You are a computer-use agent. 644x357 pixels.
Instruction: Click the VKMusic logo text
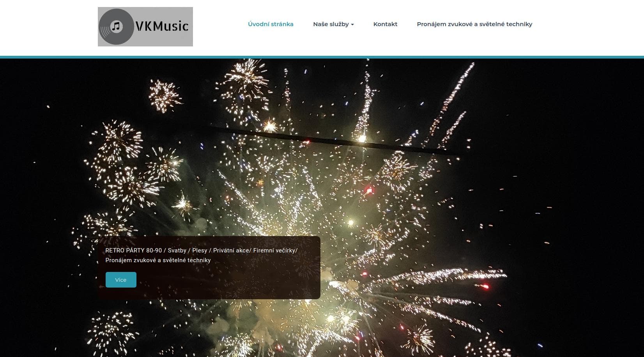click(162, 26)
